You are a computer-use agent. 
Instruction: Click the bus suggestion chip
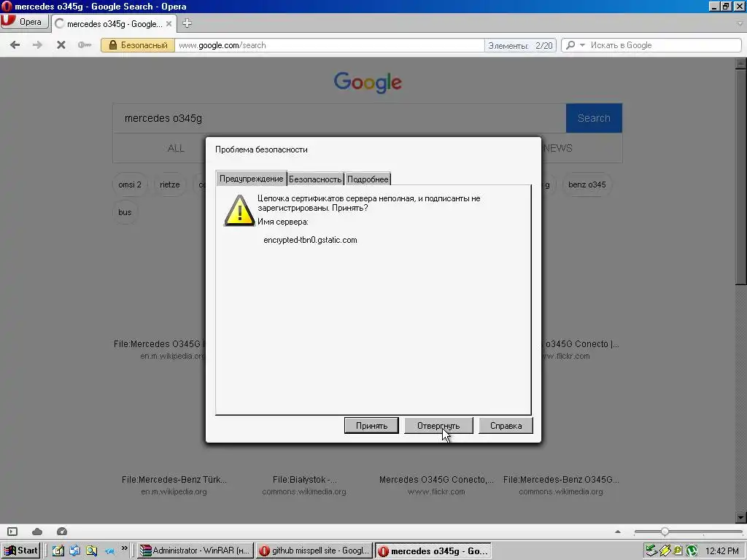[125, 212]
